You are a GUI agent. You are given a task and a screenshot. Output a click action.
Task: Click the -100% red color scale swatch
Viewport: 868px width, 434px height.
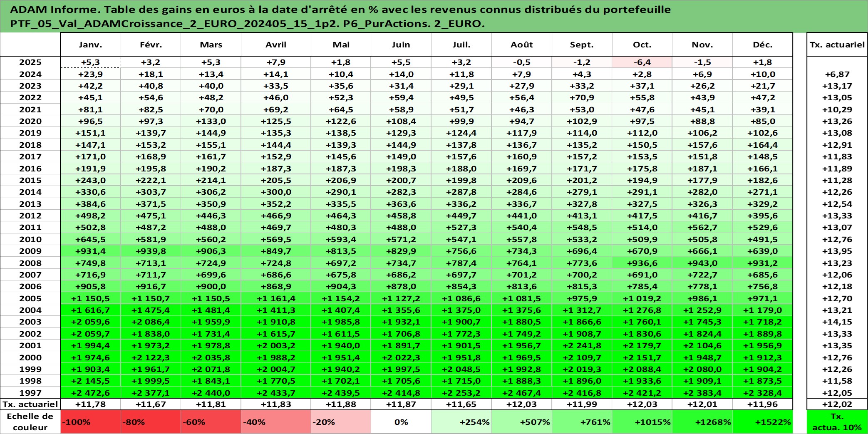click(90, 422)
